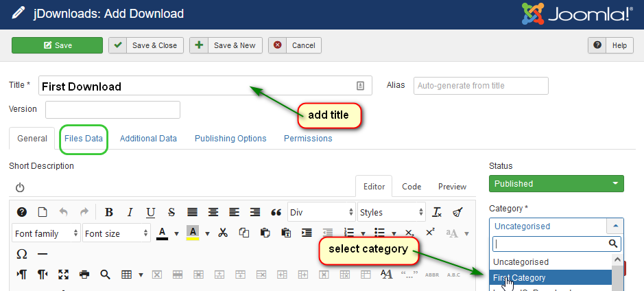Print editor content
Viewport: 644px width, 291px height.
tap(84, 274)
